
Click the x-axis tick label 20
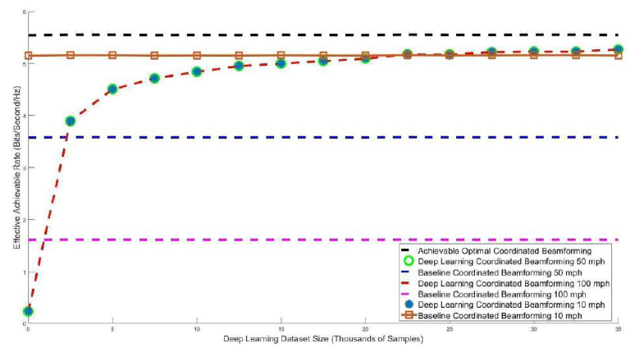(365, 329)
